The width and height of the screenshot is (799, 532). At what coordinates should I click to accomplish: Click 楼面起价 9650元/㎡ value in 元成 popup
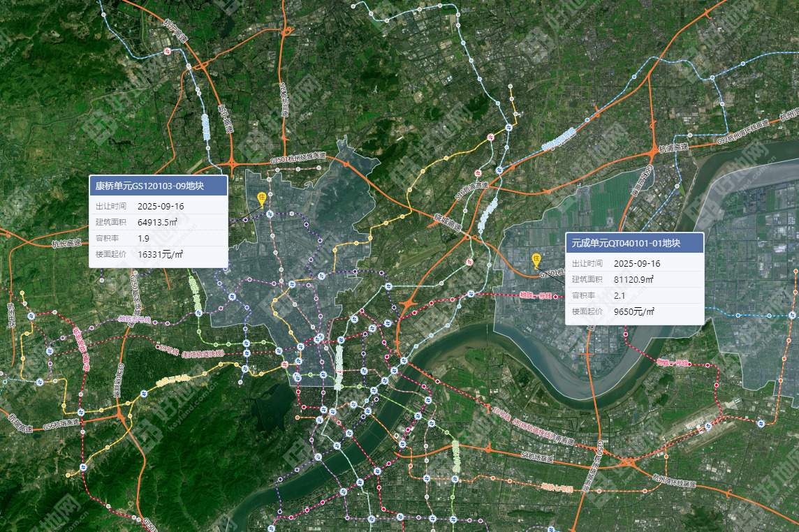(633, 311)
